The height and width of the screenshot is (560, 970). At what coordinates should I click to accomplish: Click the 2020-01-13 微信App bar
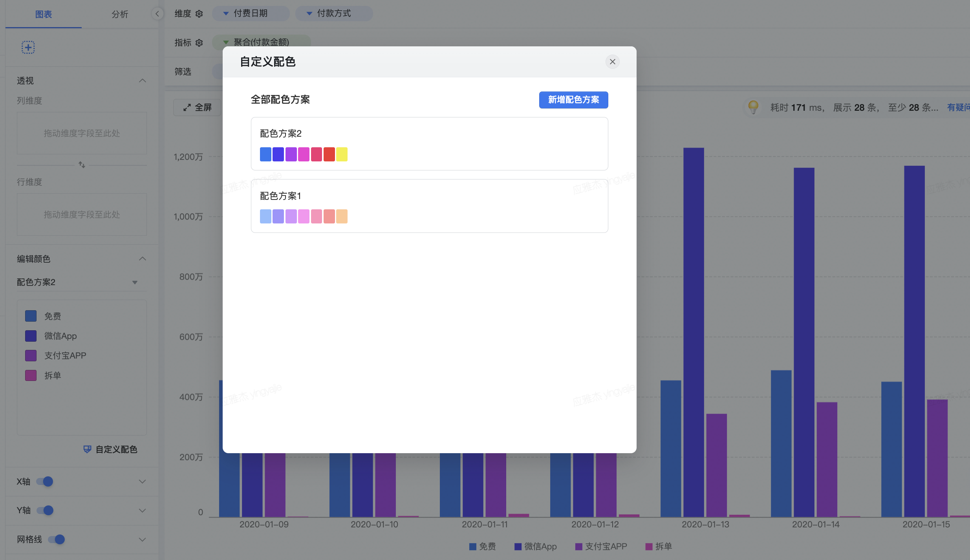[694, 332]
